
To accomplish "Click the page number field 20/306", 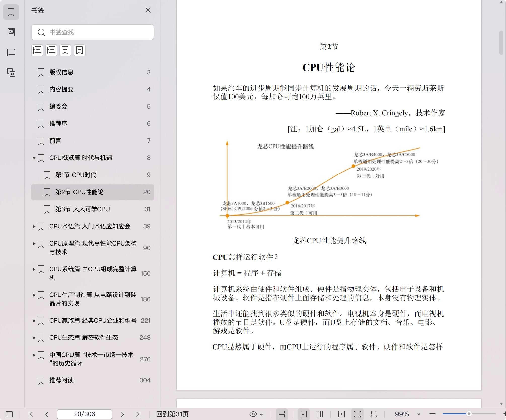I will (85, 414).
